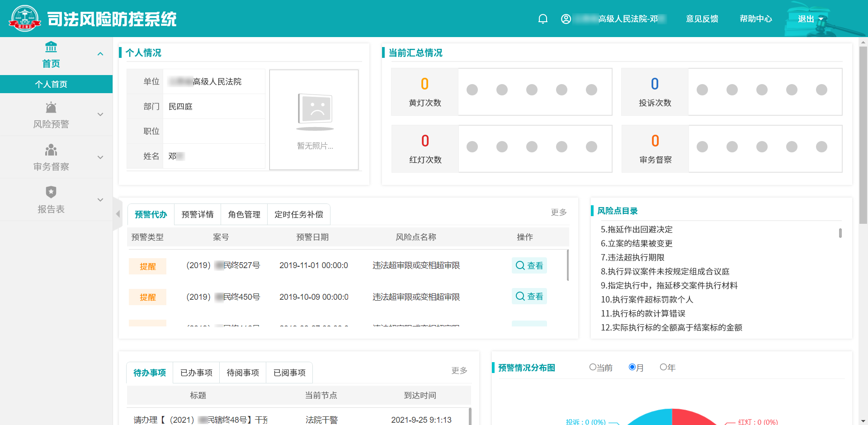This screenshot has width=868, height=425.
Task: Select the 当前 radio button in 预警情况分布图
Action: pos(592,367)
